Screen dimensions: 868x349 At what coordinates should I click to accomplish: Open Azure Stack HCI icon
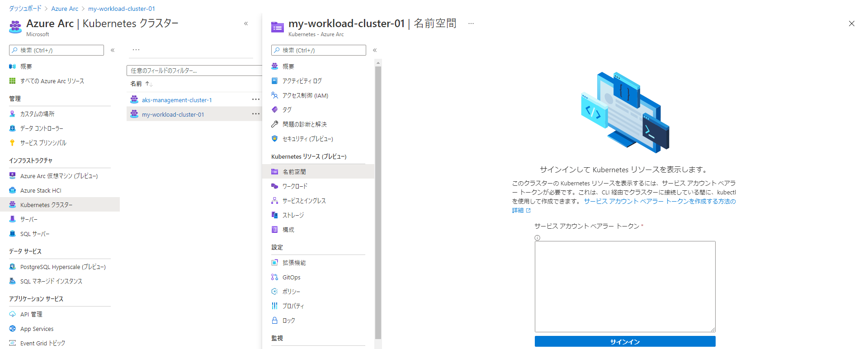coord(13,190)
